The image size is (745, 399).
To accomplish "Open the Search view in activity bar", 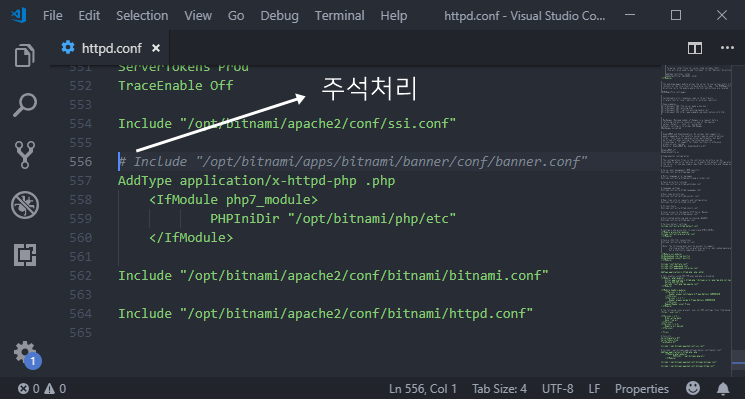I will [25, 105].
